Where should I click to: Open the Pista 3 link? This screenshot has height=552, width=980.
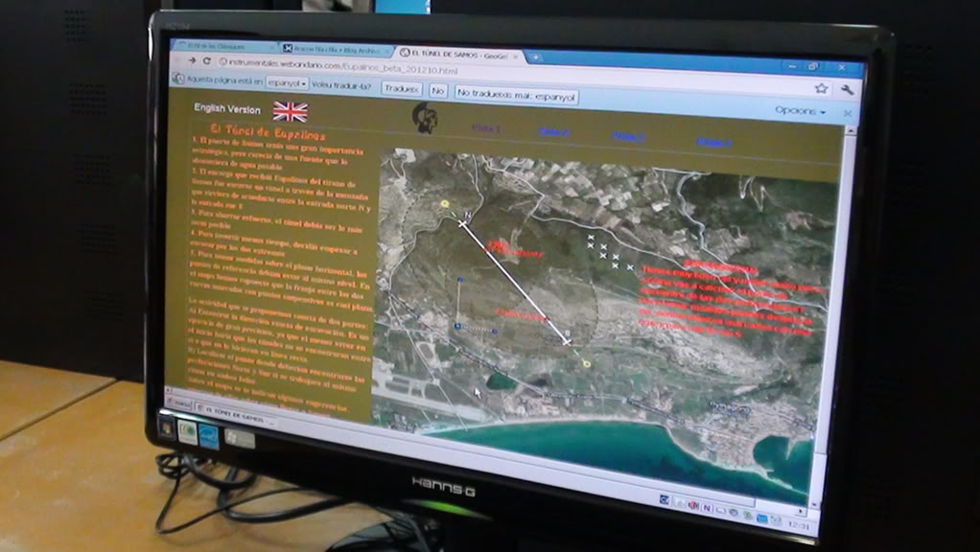(628, 136)
